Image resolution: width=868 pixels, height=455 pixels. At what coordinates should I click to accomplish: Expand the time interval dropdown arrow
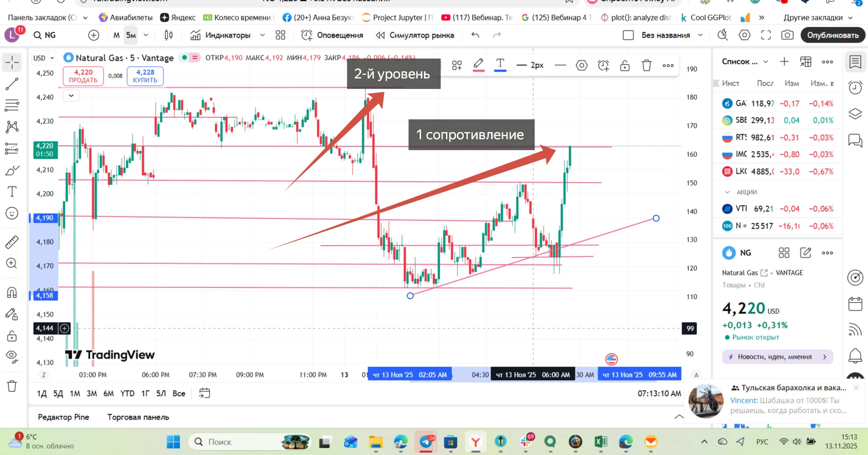click(x=146, y=35)
